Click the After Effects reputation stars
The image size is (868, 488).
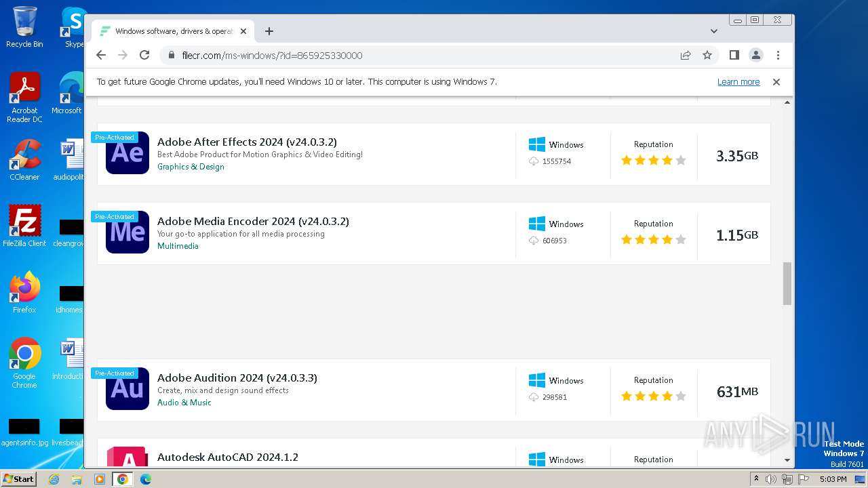(x=654, y=161)
